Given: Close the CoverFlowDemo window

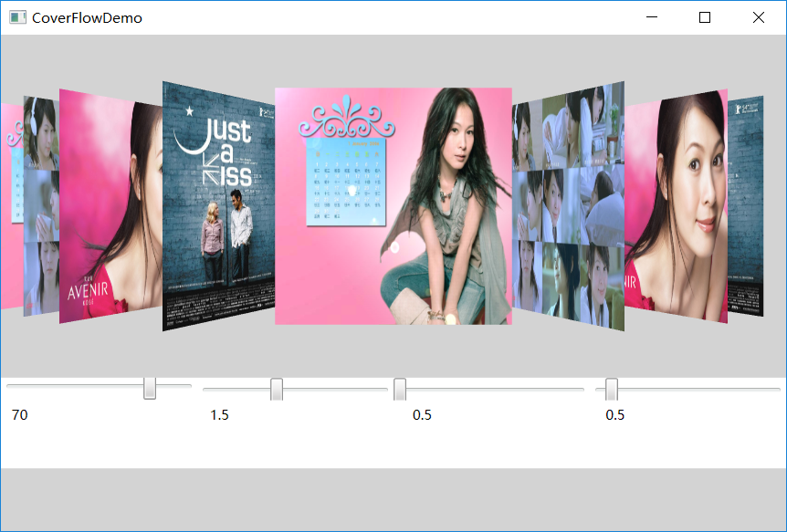Looking at the screenshot, I should click(759, 17).
